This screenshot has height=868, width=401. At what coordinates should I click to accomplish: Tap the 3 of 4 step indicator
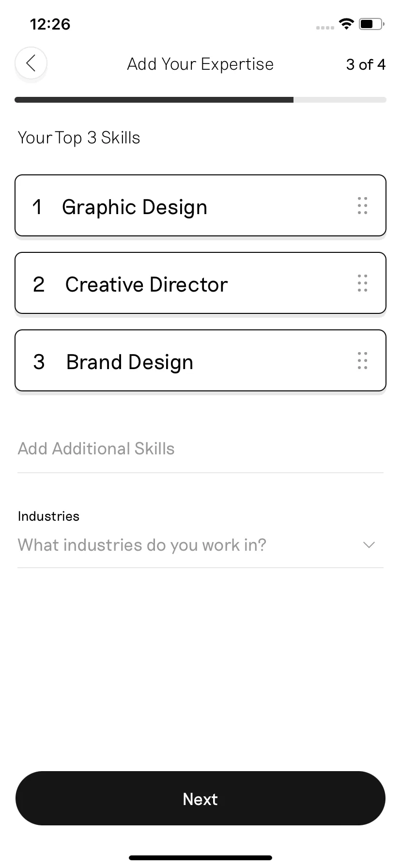[x=366, y=64]
